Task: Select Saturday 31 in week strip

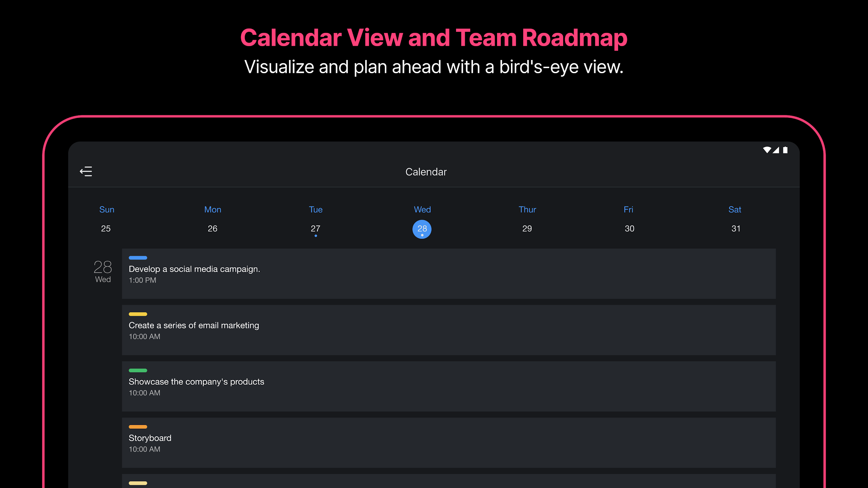Action: pyautogui.click(x=736, y=229)
